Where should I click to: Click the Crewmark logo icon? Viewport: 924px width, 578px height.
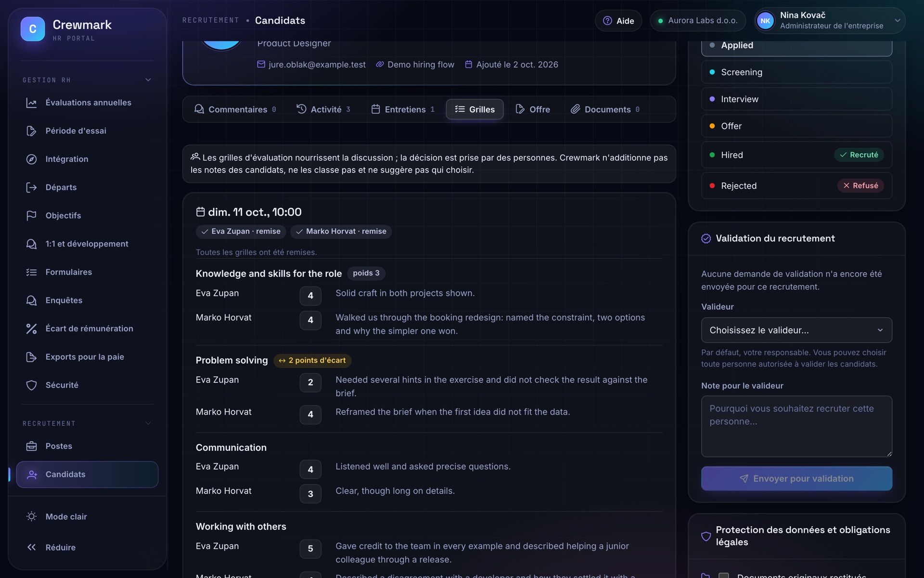33,29
